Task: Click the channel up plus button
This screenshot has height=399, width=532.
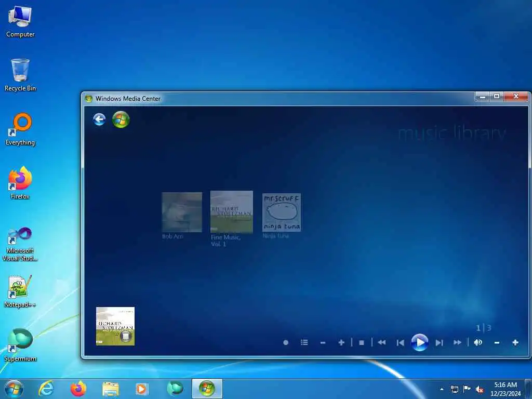Action: pos(341,343)
